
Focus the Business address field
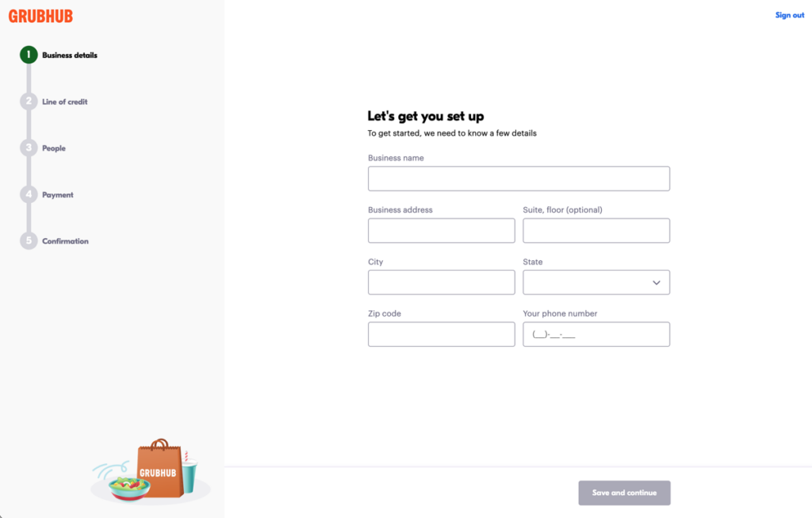click(x=441, y=231)
